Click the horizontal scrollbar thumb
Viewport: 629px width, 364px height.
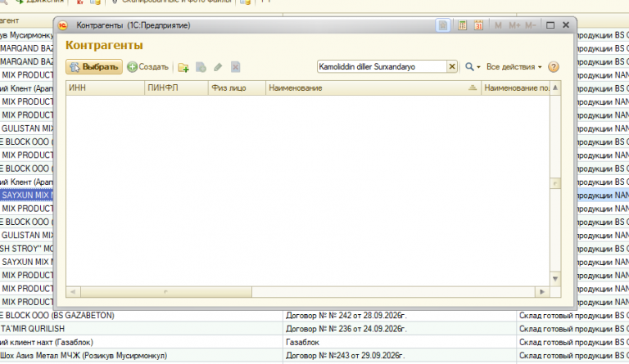[x=166, y=291]
